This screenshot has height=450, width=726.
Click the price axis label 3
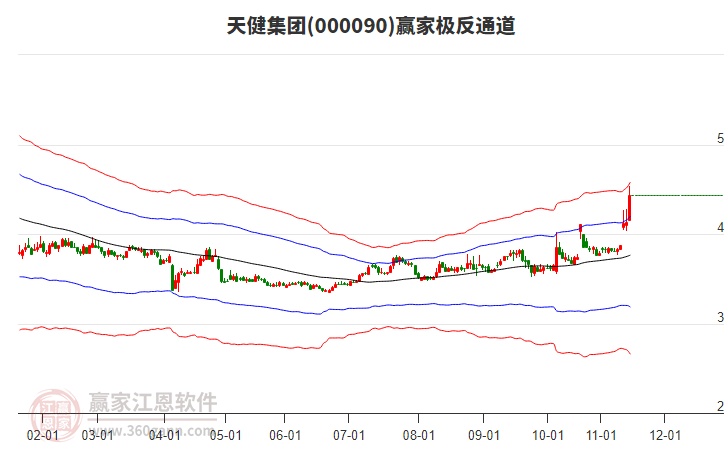(720, 317)
